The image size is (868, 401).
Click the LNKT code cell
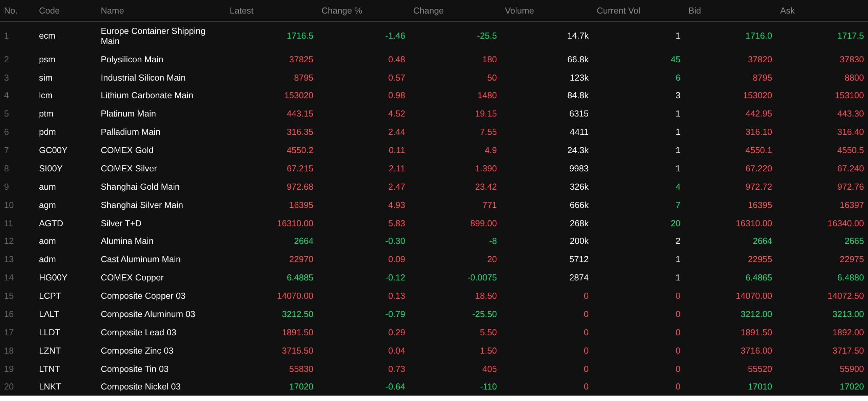coord(50,387)
